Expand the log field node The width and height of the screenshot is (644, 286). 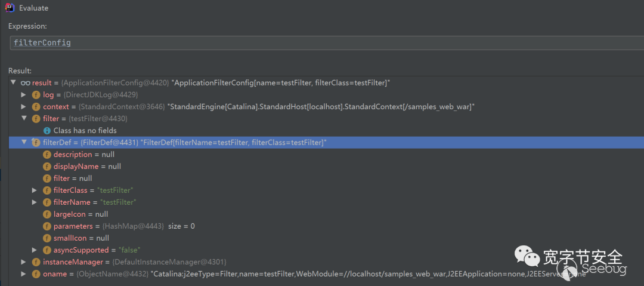point(24,95)
